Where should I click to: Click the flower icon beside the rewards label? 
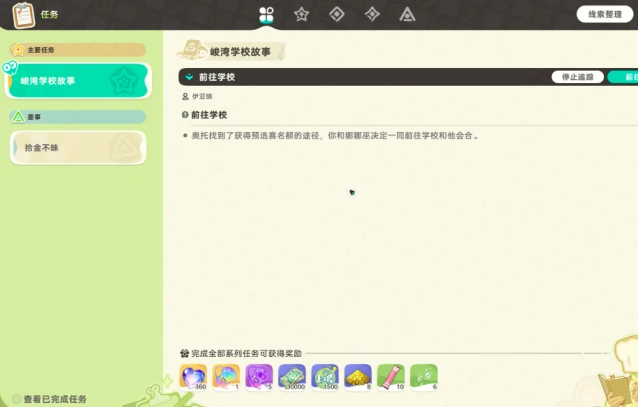coord(184,353)
